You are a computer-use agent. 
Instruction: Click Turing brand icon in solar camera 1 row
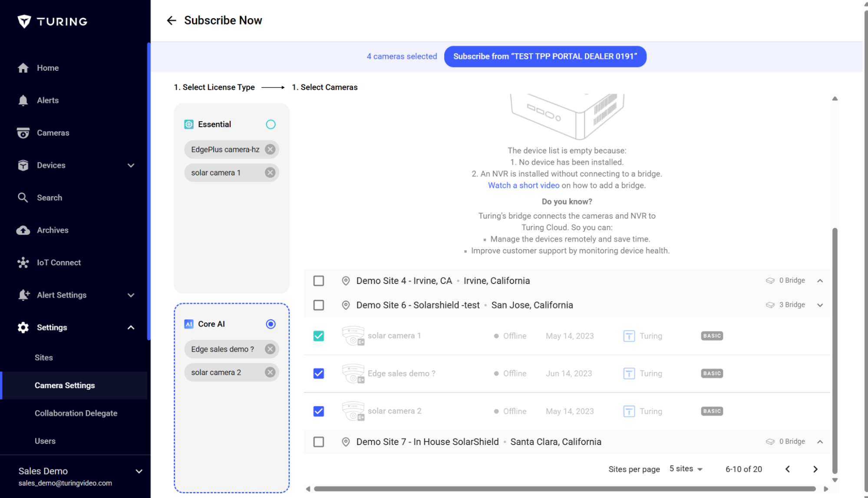click(x=629, y=336)
